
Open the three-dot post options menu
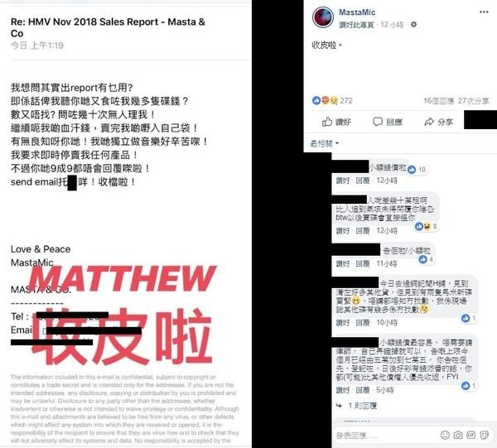(484, 12)
